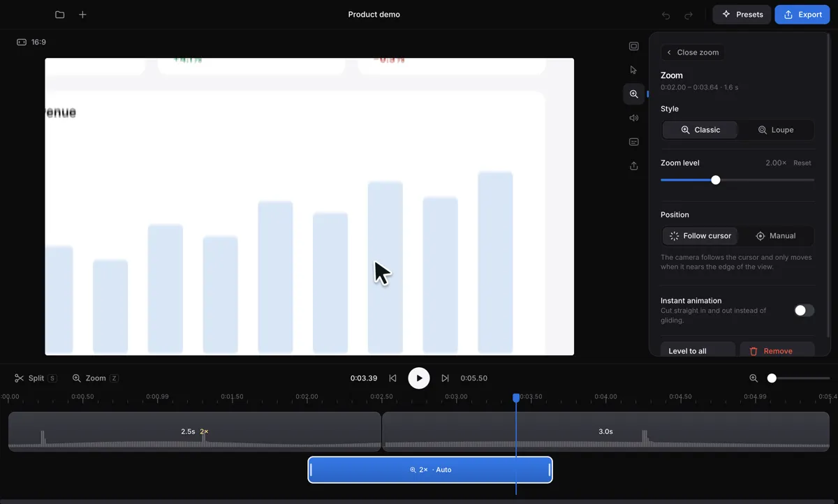Image resolution: width=838 pixels, height=504 pixels.
Task: Export the Product demo video
Action: coord(802,15)
